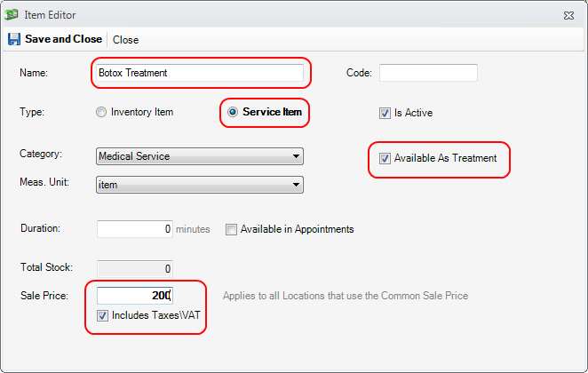Screen dimensions: 588x373
Task: Click the Close toolbar button
Action: pyautogui.click(x=125, y=39)
